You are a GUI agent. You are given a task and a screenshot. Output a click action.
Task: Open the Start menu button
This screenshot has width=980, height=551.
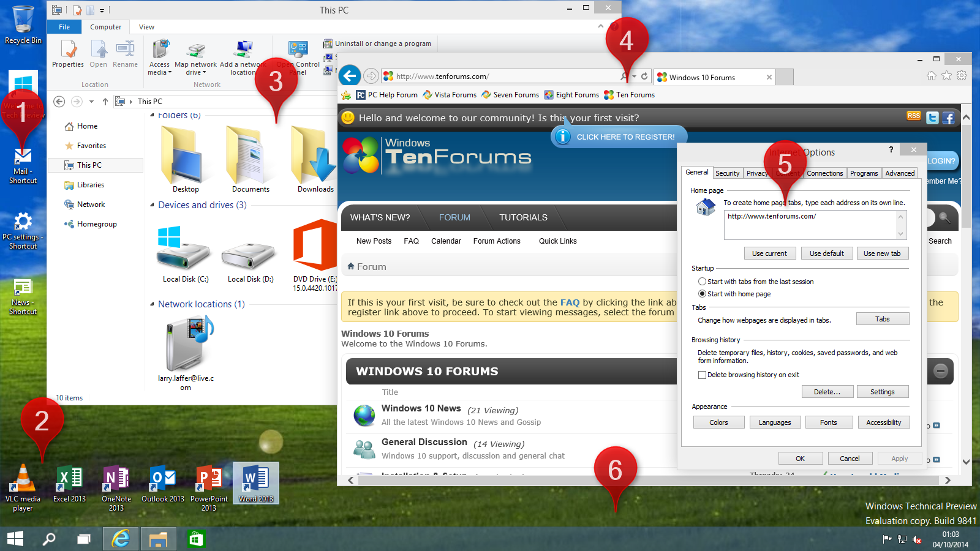click(x=15, y=539)
